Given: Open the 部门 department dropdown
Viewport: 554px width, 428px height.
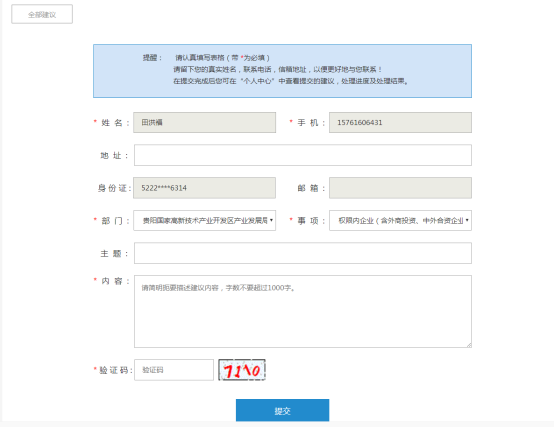Looking at the screenshot, I should click(x=204, y=221).
